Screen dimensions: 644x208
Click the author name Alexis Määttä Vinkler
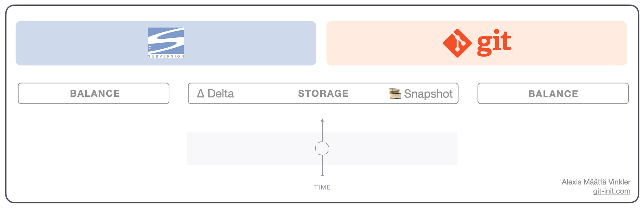tap(596, 182)
